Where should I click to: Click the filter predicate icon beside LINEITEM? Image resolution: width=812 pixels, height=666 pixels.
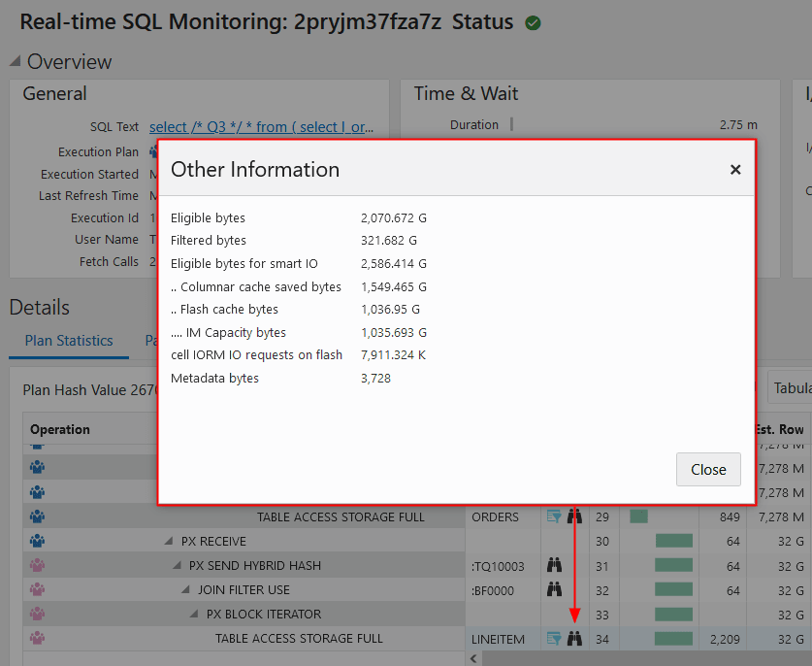[x=555, y=638]
